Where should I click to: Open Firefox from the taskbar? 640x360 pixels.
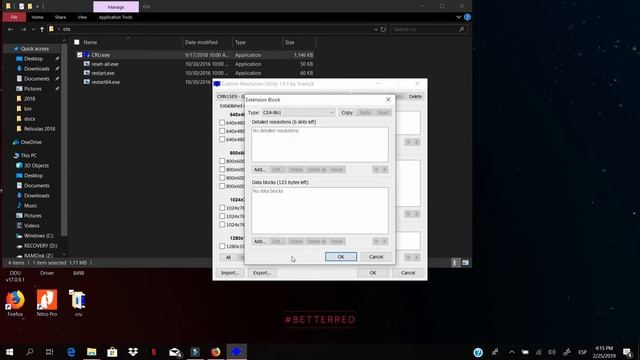point(216,352)
